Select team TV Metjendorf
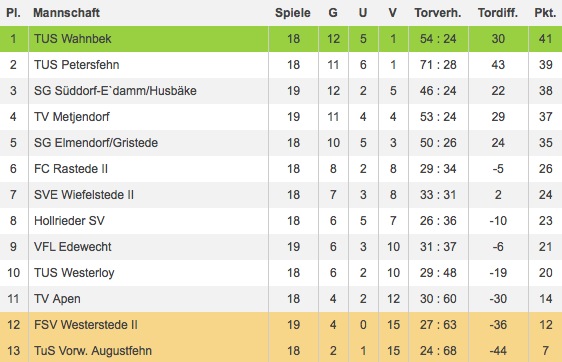 tap(72, 117)
